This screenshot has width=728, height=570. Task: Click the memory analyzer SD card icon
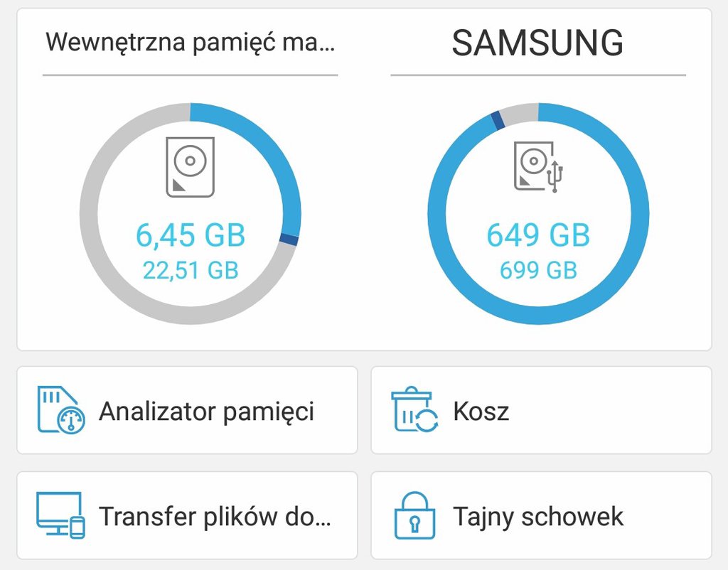tap(61, 410)
